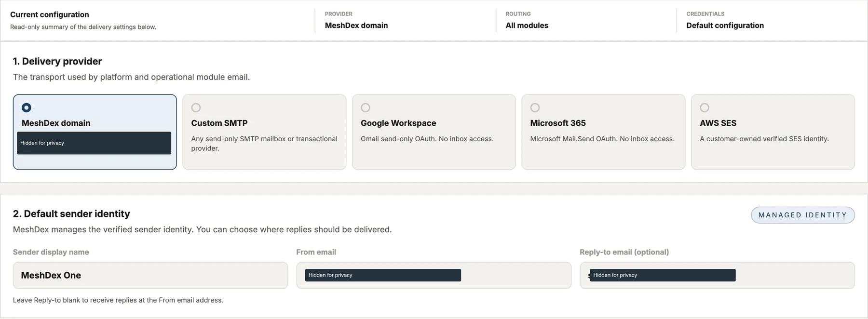The height and width of the screenshot is (319, 868).
Task: Click the Reply-to email optional field
Action: coord(717,275)
